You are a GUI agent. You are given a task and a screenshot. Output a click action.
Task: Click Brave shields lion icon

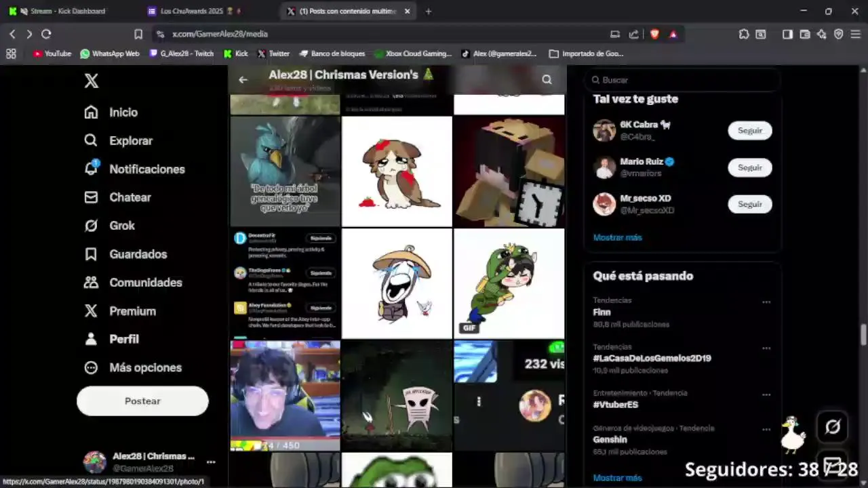click(654, 34)
